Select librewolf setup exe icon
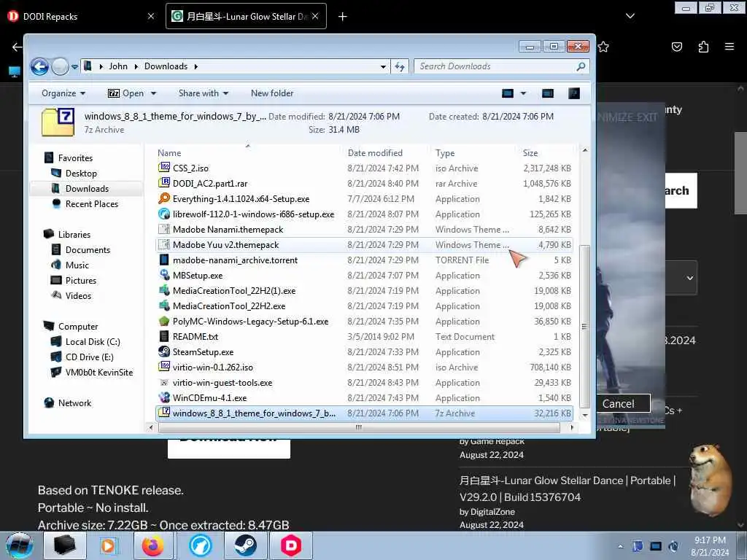 [164, 214]
